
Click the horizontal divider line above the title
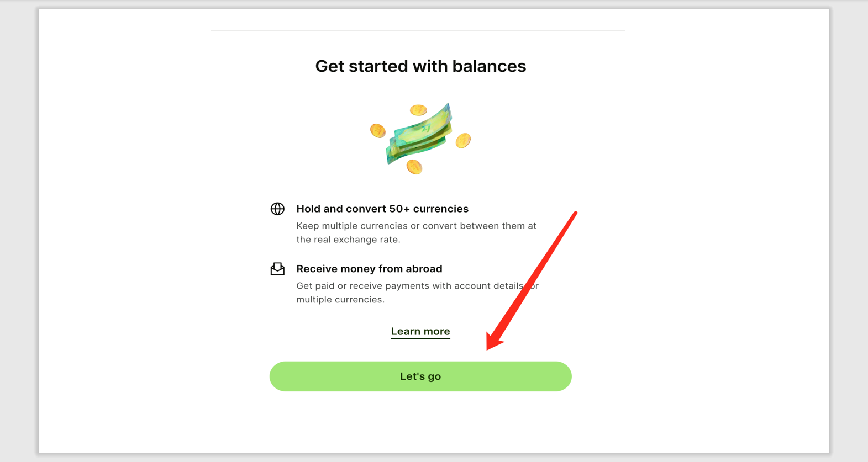click(418, 31)
